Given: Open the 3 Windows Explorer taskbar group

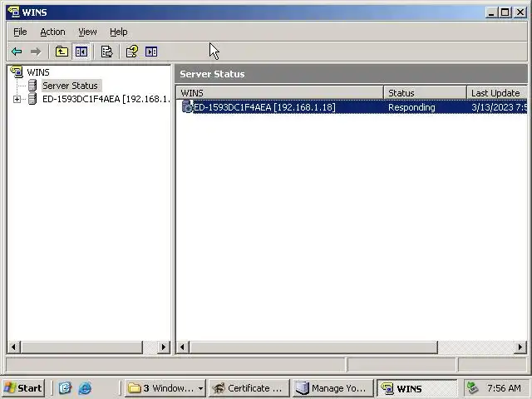Looking at the screenshot, I should click(165, 388).
